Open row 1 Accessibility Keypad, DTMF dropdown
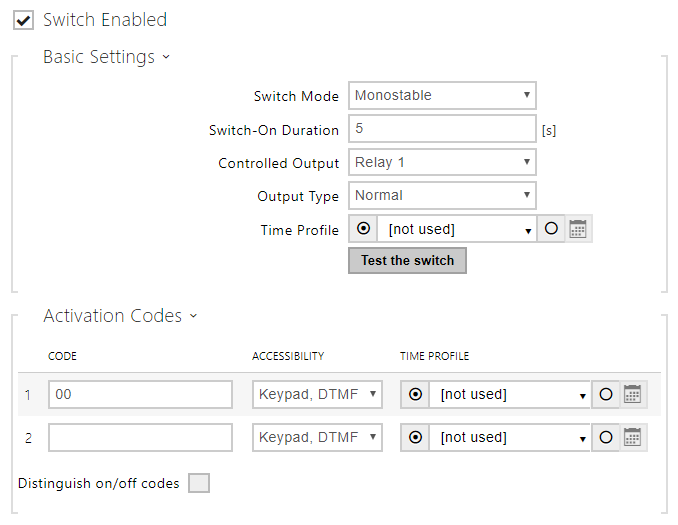 click(x=317, y=394)
